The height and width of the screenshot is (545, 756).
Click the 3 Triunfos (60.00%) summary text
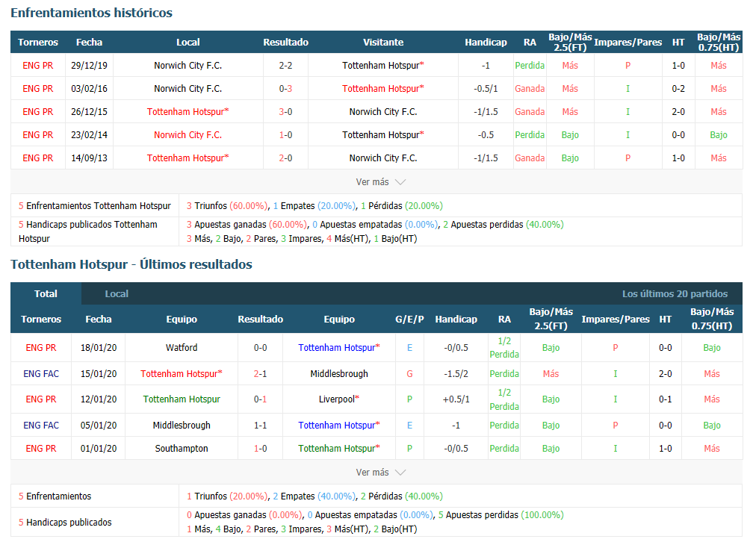(227, 206)
